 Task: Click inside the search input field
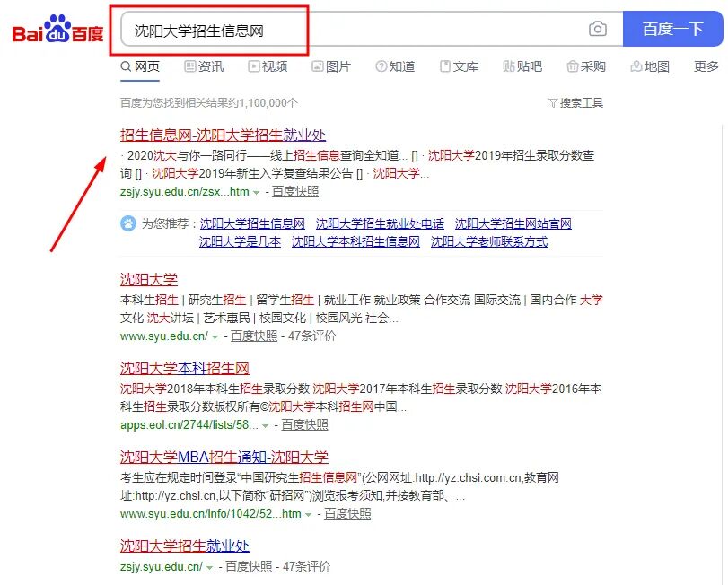click(359, 29)
